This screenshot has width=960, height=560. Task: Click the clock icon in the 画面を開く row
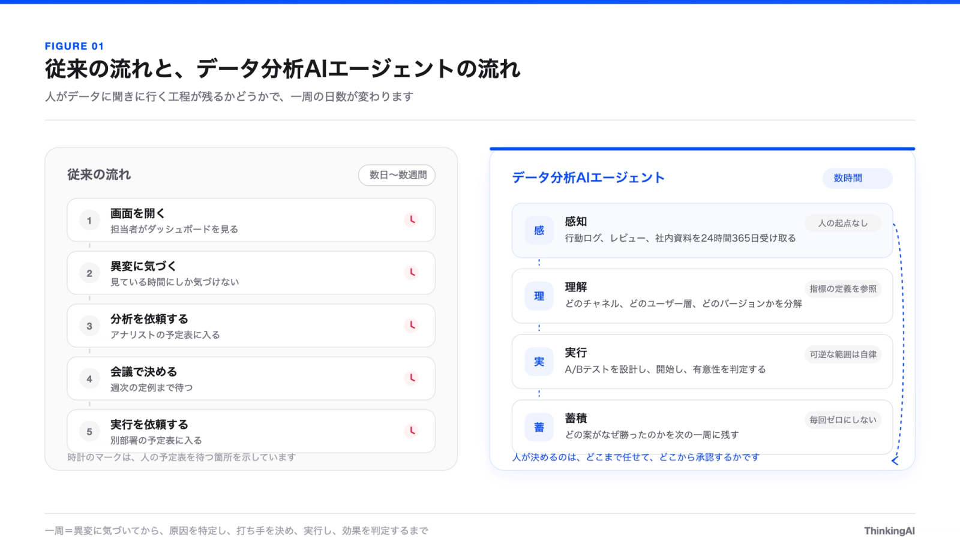coord(412,220)
